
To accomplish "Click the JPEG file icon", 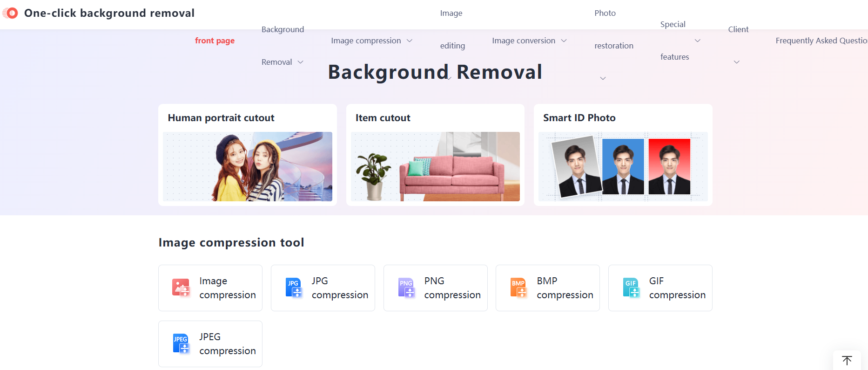I will pos(181,344).
